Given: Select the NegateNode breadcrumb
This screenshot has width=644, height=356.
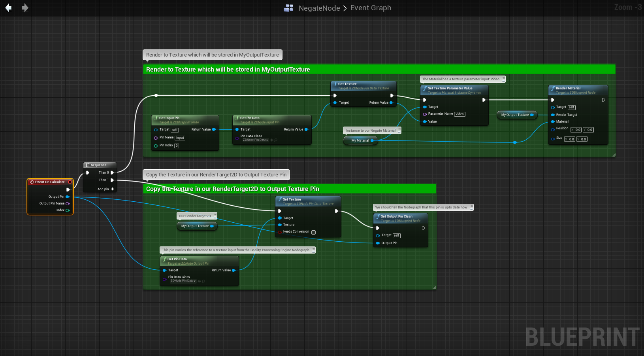Looking at the screenshot, I should click(319, 8).
